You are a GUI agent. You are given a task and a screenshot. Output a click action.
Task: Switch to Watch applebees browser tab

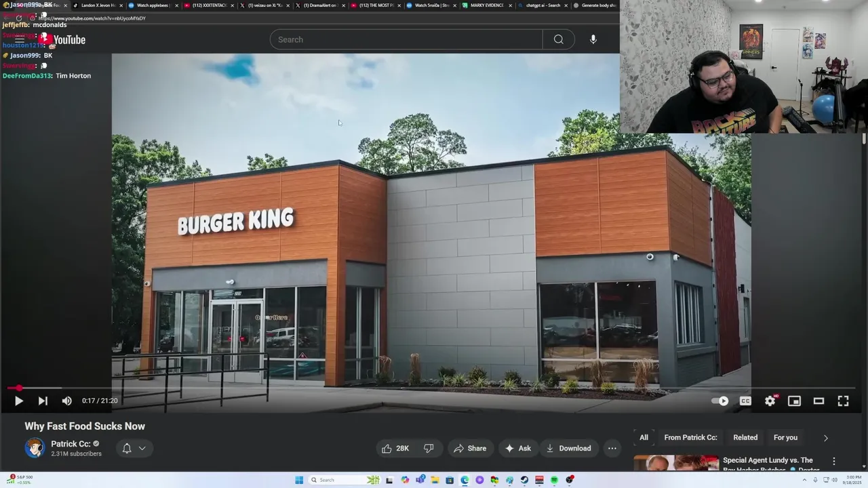(153, 5)
